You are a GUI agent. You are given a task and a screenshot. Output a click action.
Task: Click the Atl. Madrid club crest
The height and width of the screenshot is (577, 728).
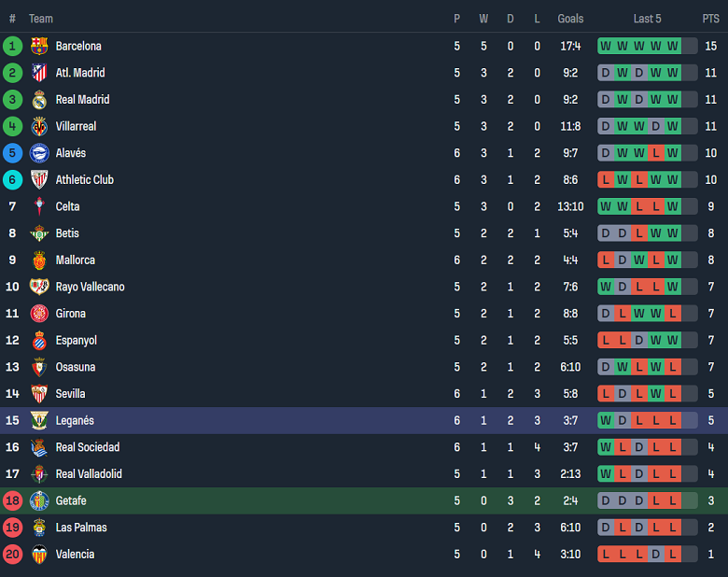(x=39, y=73)
